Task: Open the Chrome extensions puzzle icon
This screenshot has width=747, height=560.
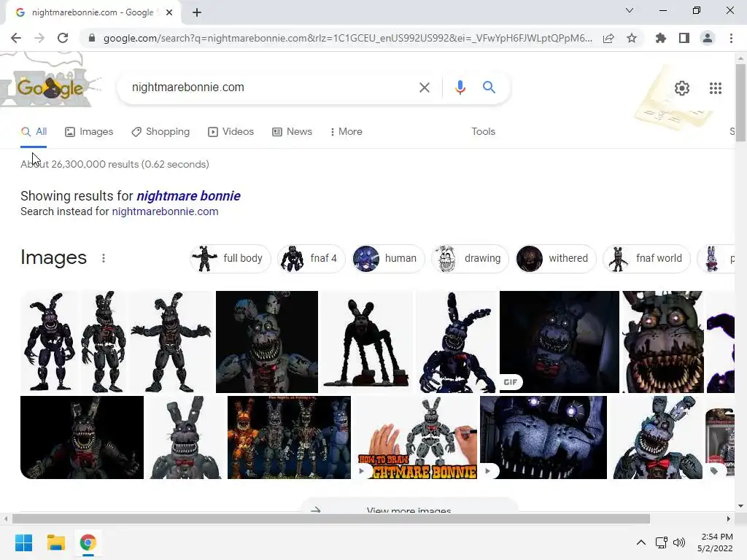Action: pyautogui.click(x=661, y=38)
